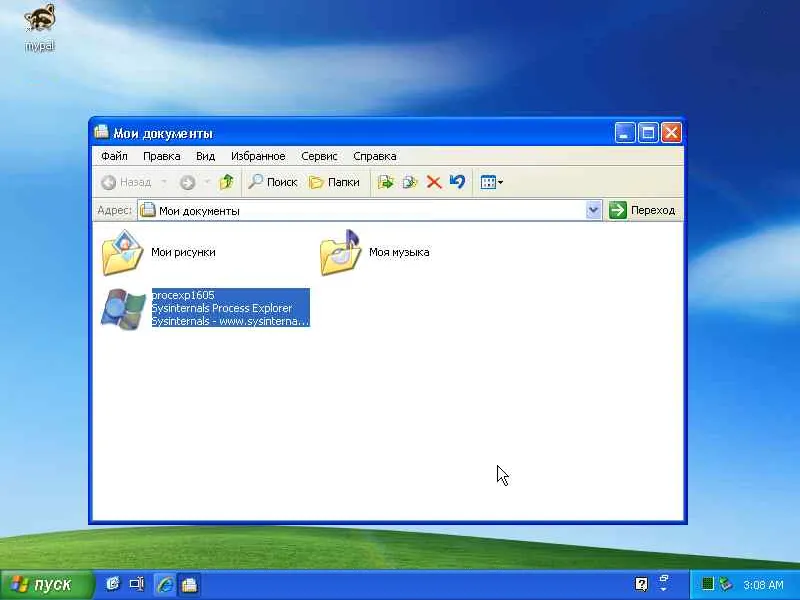Open the Вид menu
This screenshot has width=800, height=600.
point(205,156)
